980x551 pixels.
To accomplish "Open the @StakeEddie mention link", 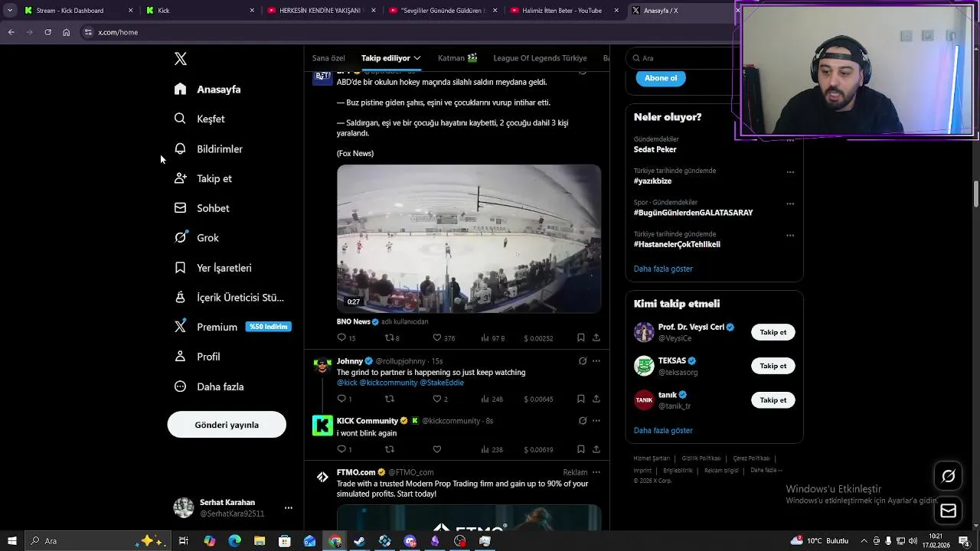I will coord(443,383).
